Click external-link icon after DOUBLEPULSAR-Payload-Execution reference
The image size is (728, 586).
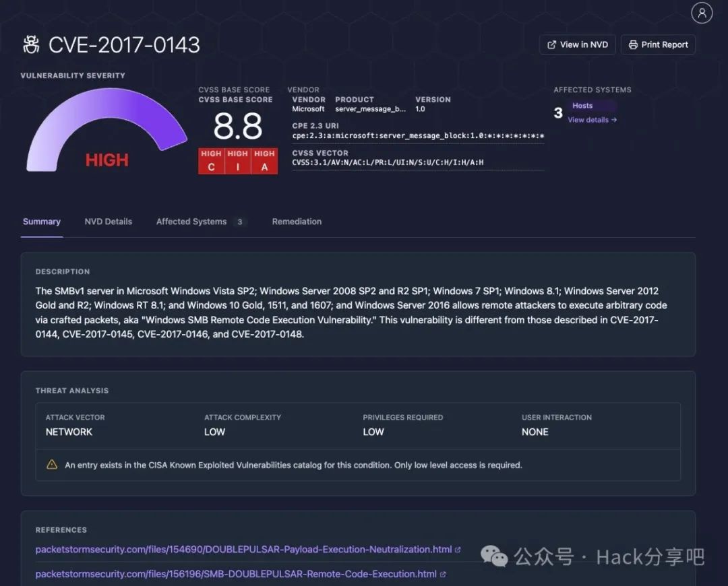458,550
